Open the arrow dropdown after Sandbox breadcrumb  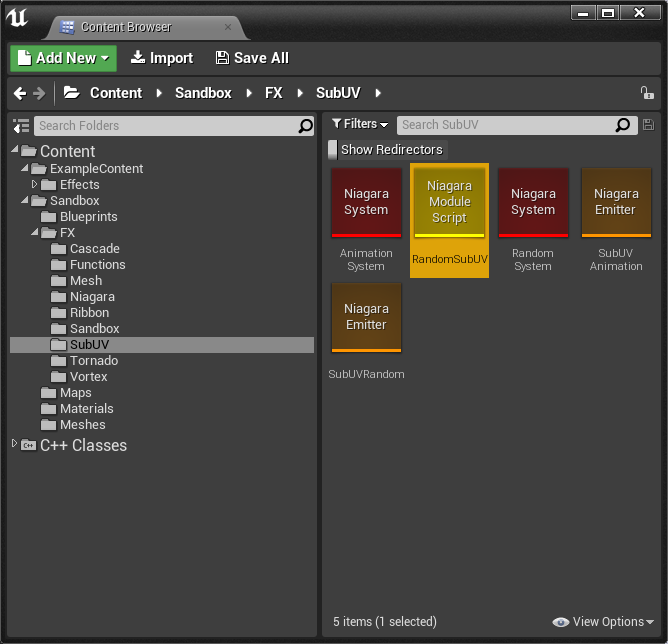pyautogui.click(x=249, y=93)
